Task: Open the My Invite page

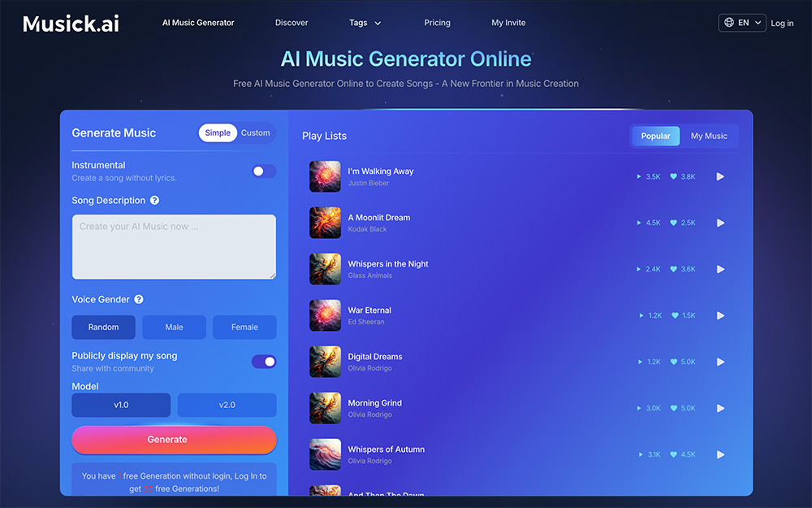Action: 508,23
